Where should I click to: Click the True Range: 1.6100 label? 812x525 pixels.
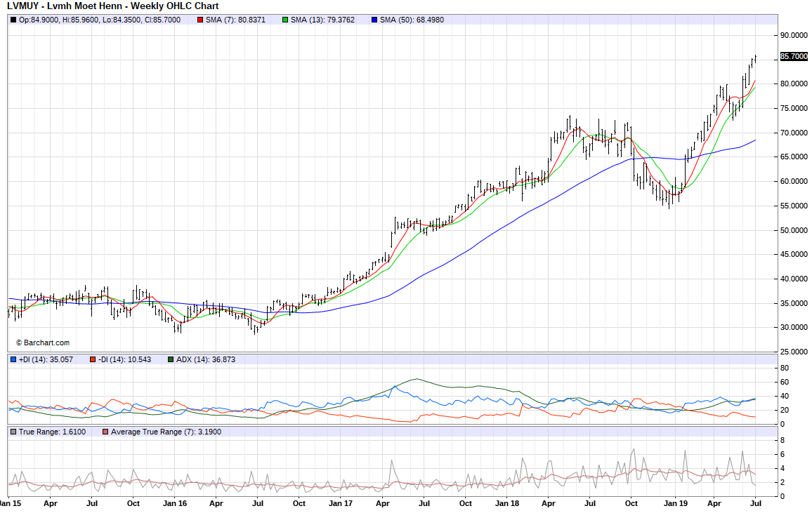(52, 432)
